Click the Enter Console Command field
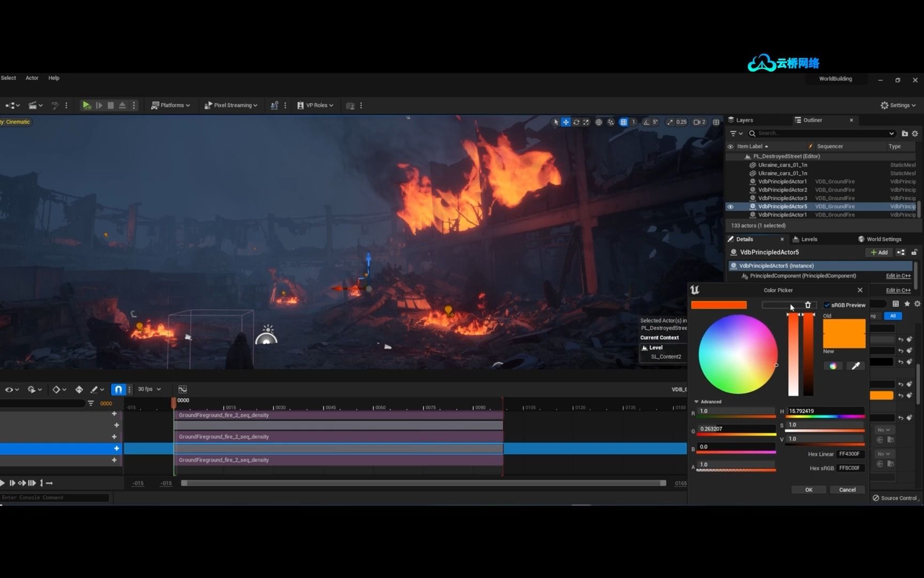 click(53, 497)
